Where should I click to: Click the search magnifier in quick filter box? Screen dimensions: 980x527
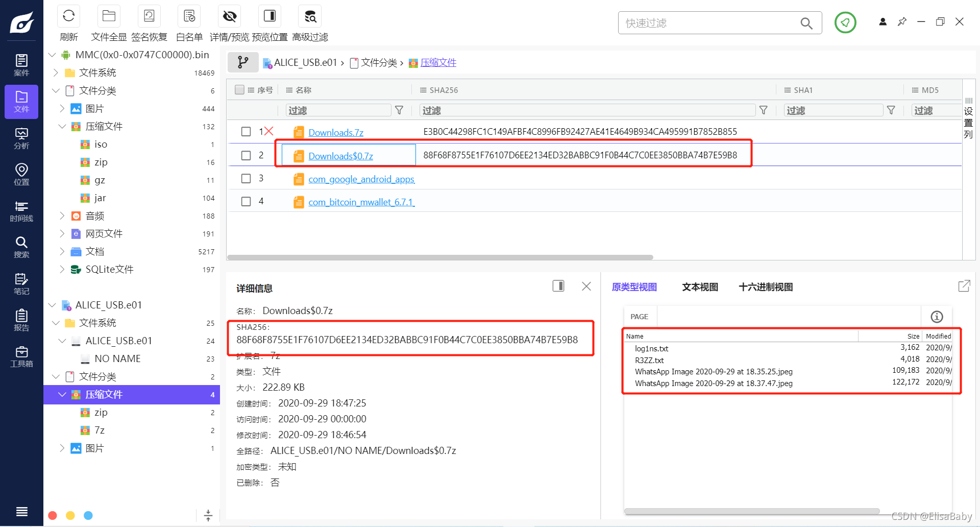click(x=806, y=23)
